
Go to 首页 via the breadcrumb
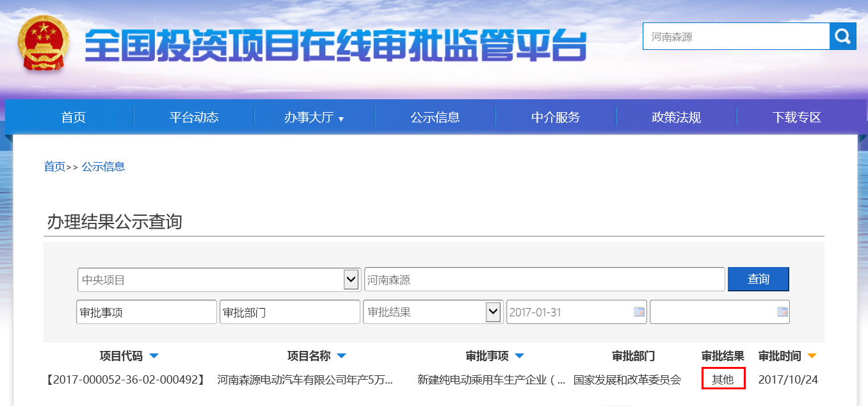54,166
